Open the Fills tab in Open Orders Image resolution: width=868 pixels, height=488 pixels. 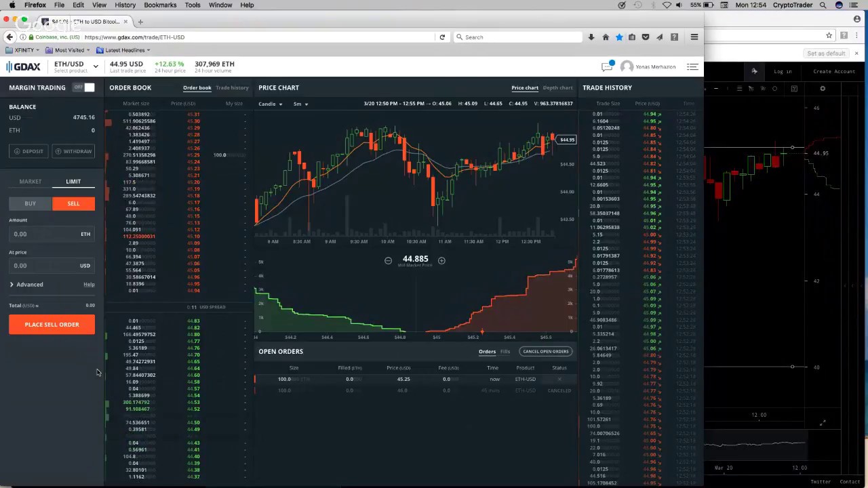point(505,351)
